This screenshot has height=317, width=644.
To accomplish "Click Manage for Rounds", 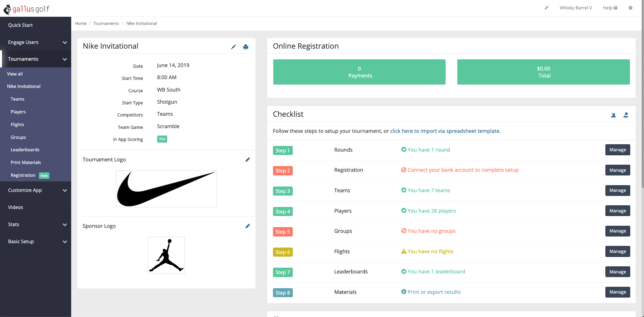I will pos(617,150).
